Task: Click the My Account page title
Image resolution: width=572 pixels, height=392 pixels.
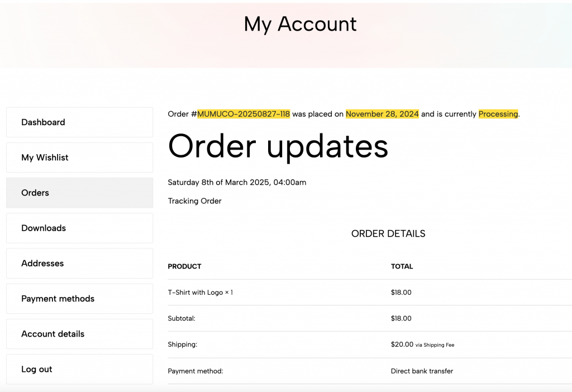Action: [x=300, y=25]
